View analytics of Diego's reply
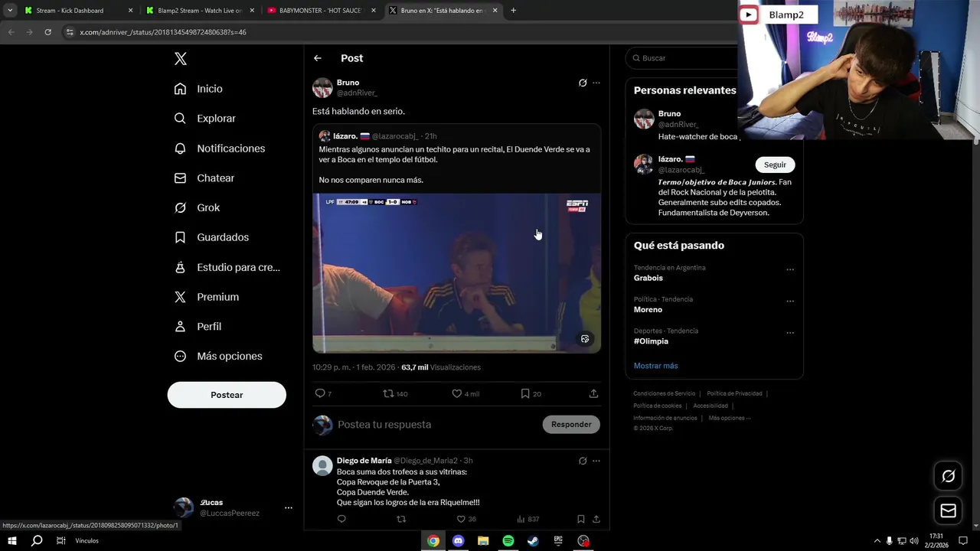The width and height of the screenshot is (980, 551). (x=528, y=519)
